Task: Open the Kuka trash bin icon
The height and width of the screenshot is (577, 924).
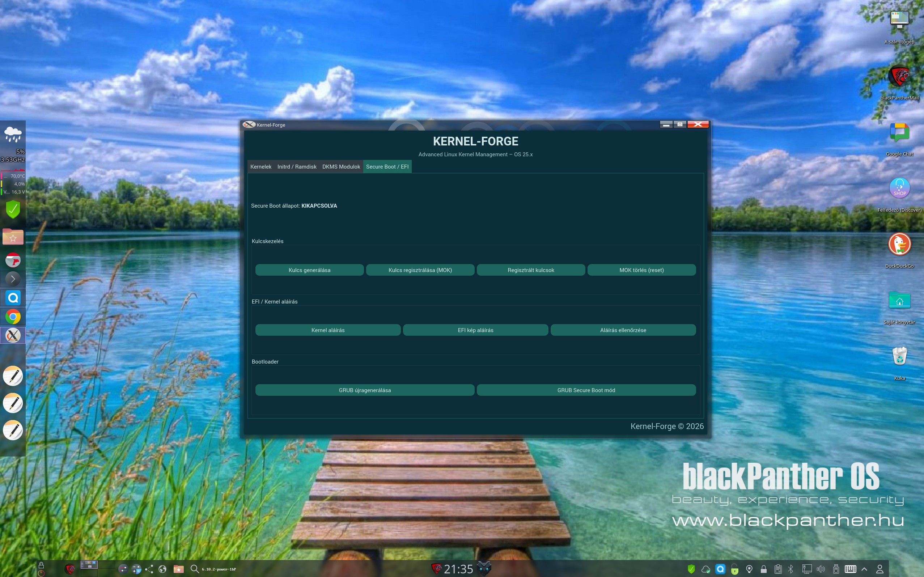Action: point(899,356)
